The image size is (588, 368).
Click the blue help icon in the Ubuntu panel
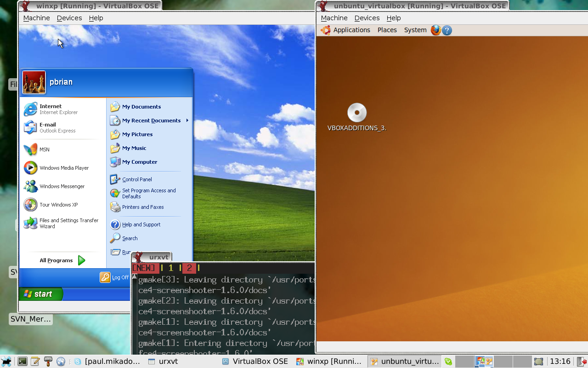(447, 30)
